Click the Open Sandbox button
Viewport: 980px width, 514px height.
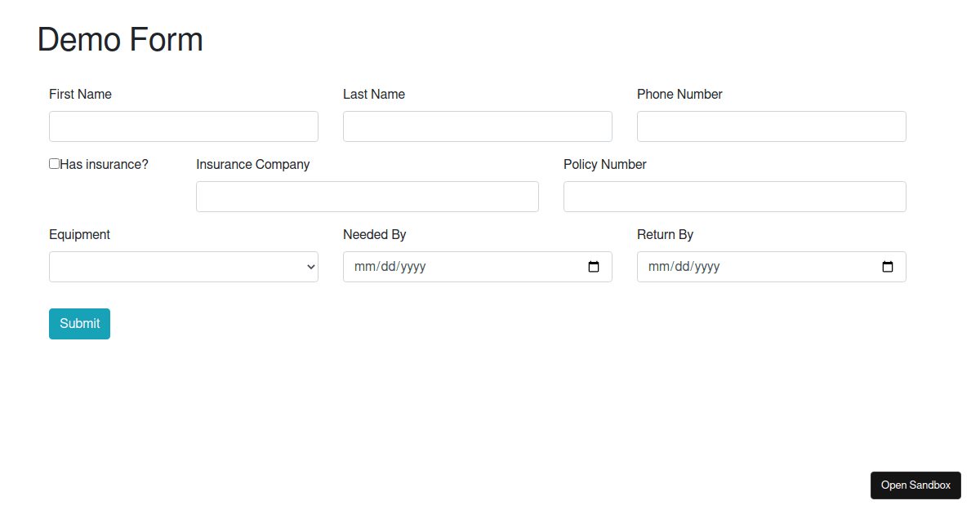(915, 485)
